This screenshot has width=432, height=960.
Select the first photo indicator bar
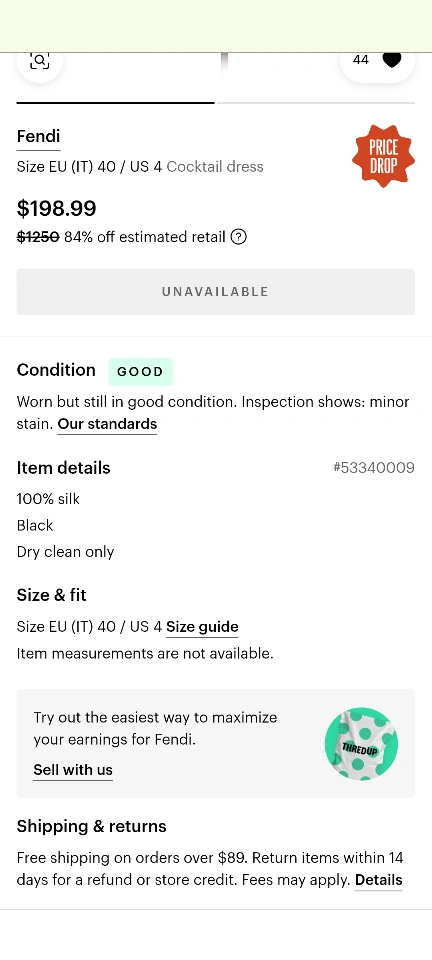(x=116, y=103)
